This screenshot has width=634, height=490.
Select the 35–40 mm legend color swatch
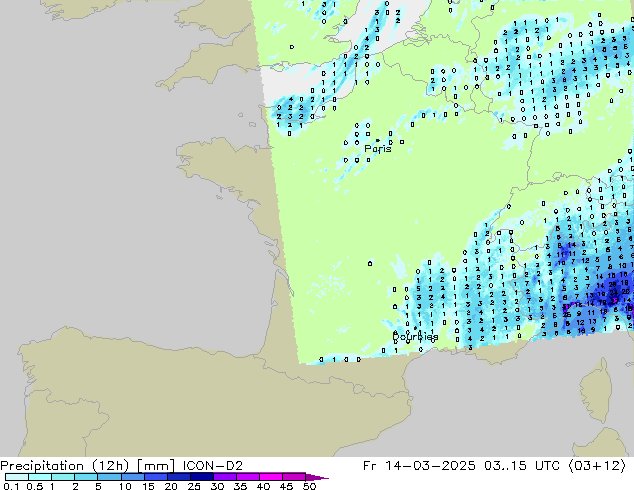(x=248, y=477)
